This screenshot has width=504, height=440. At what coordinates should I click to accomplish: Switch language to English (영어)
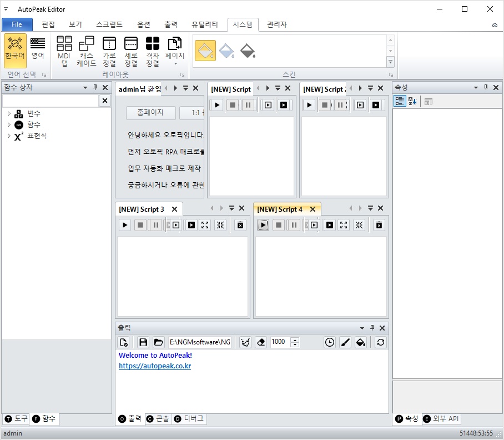[x=38, y=48]
